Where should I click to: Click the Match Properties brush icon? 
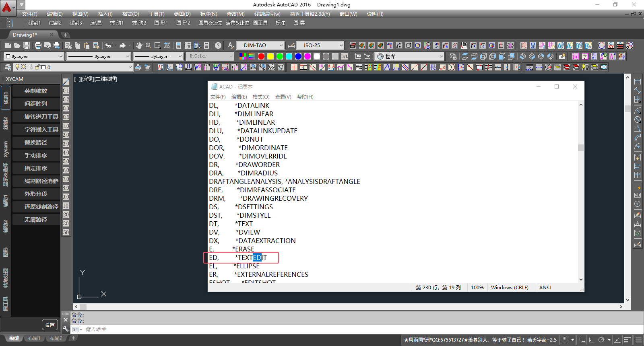96,45
